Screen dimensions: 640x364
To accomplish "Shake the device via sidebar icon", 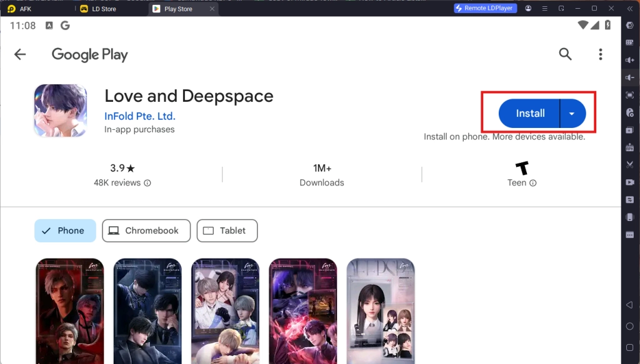I will [x=630, y=217].
